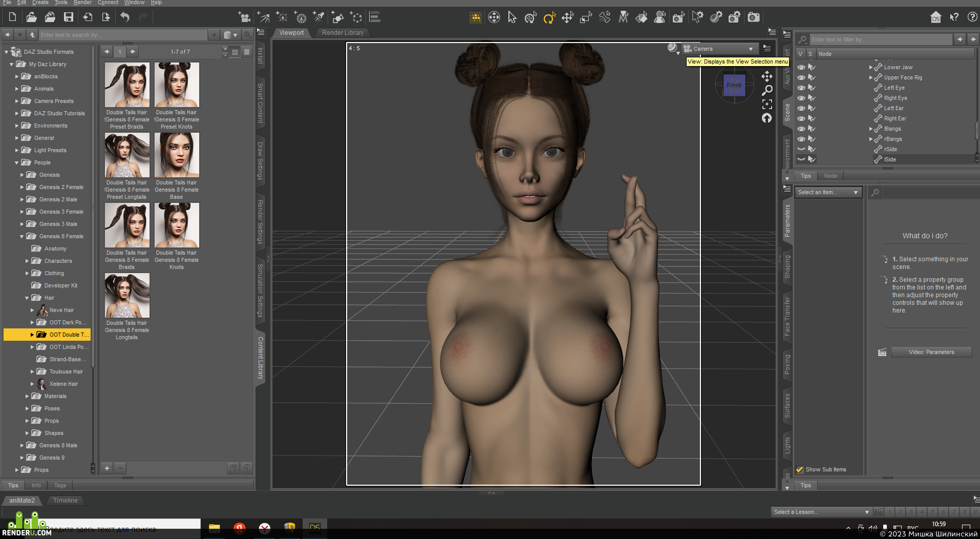
Task: Select Double Tails Hair Preset Knots thumbnail
Action: [177, 96]
